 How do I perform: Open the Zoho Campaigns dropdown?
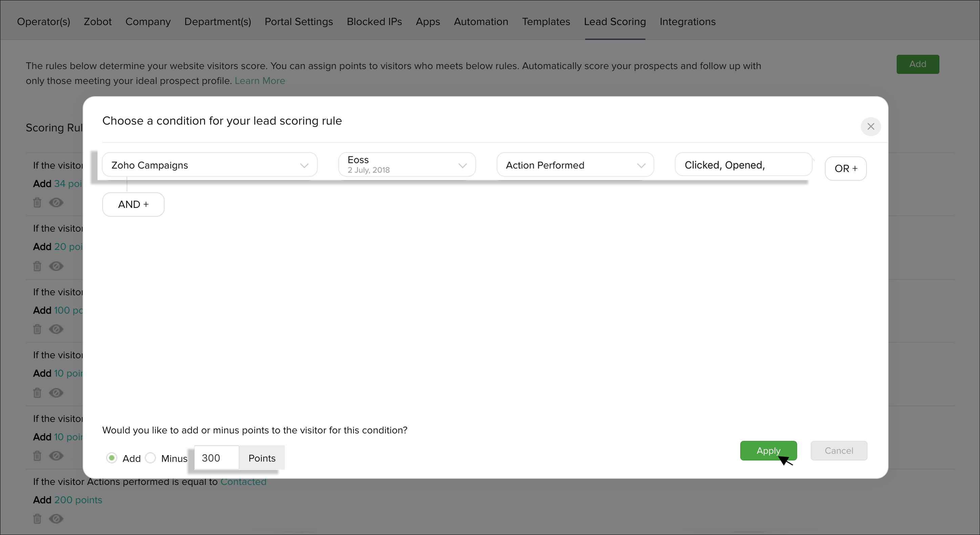click(x=210, y=165)
